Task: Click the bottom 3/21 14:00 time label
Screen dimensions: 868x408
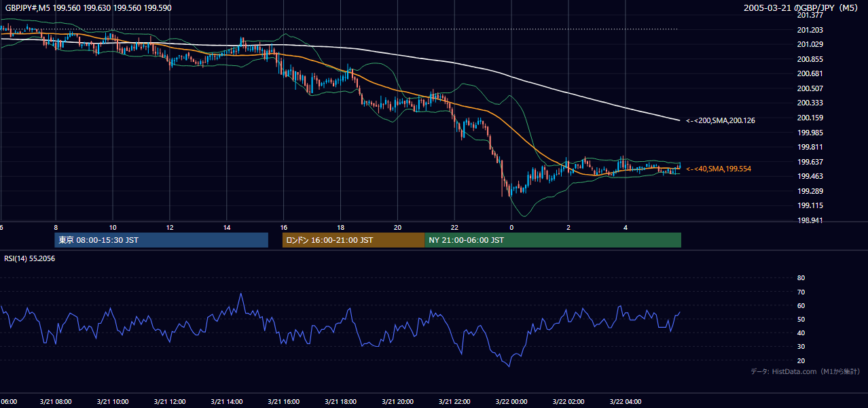Action: tap(226, 401)
